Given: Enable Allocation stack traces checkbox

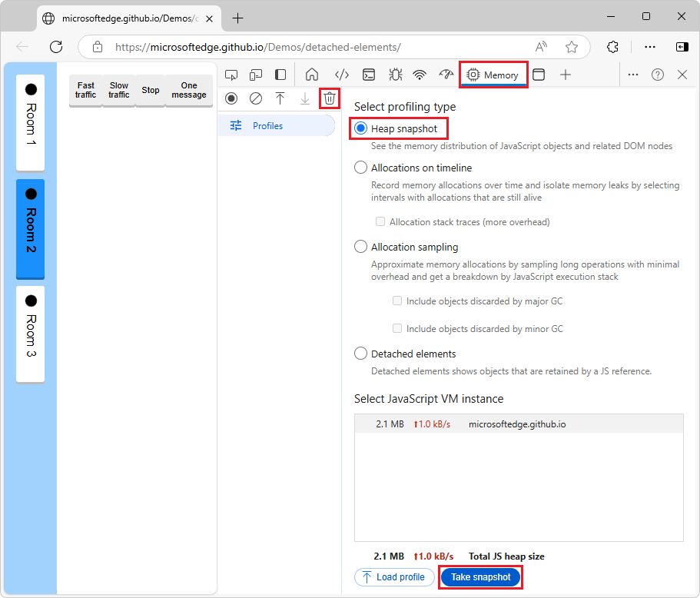Looking at the screenshot, I should (x=380, y=221).
